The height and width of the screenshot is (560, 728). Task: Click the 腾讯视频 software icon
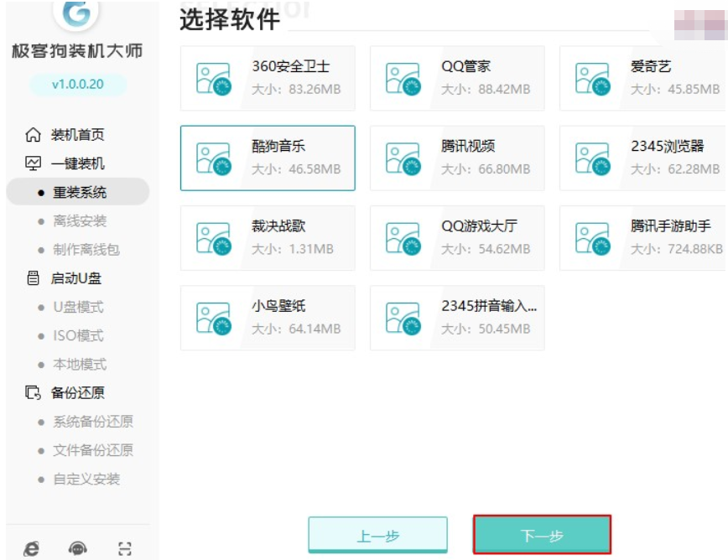403,158
